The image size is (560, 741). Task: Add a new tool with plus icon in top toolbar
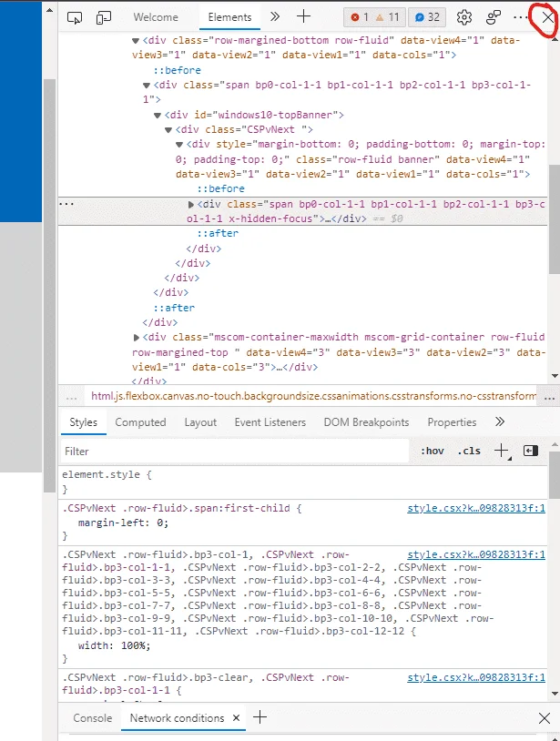coord(303,17)
